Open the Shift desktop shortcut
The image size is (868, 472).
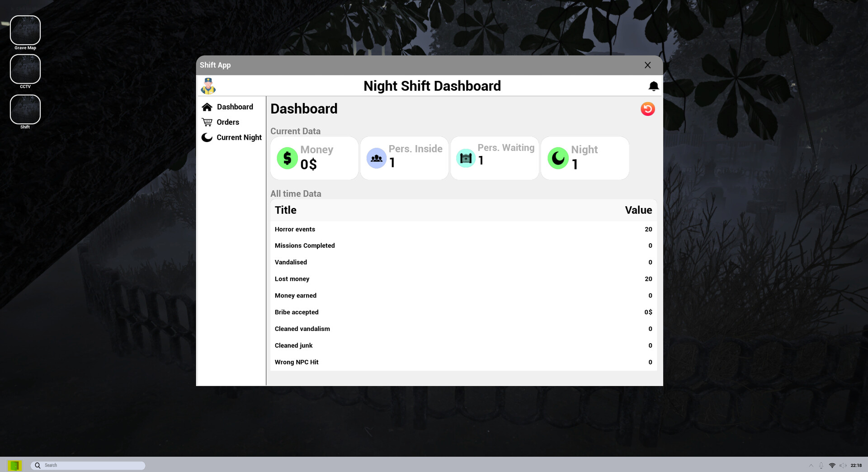tap(25, 109)
